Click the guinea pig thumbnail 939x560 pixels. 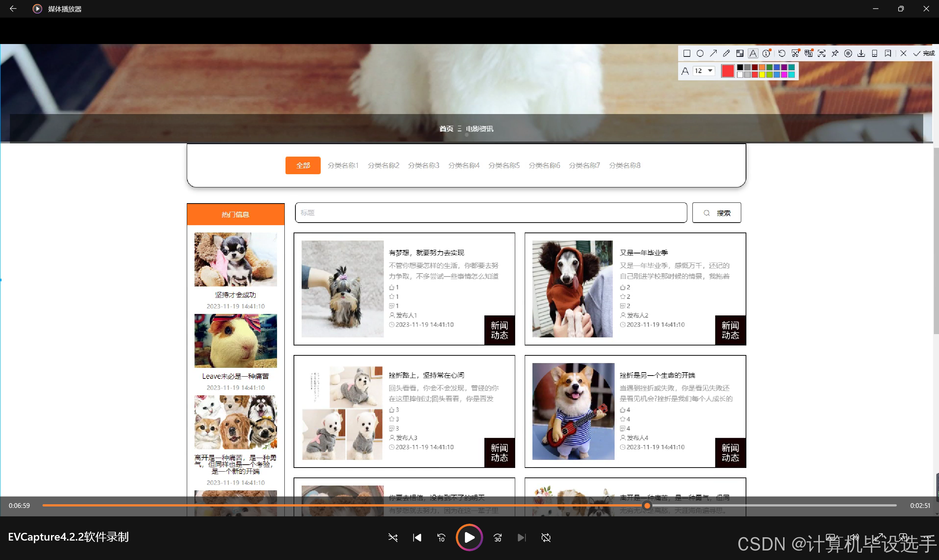point(236,341)
